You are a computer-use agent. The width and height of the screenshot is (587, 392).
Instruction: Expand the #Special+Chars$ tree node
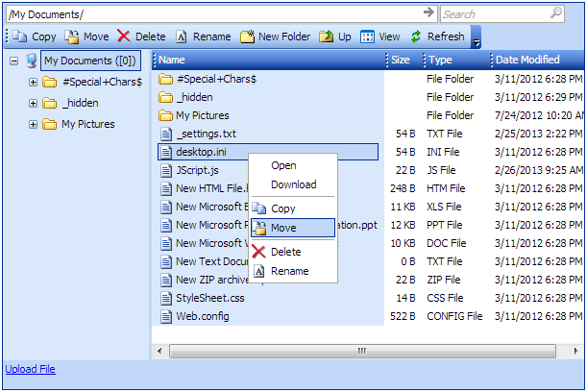[33, 82]
